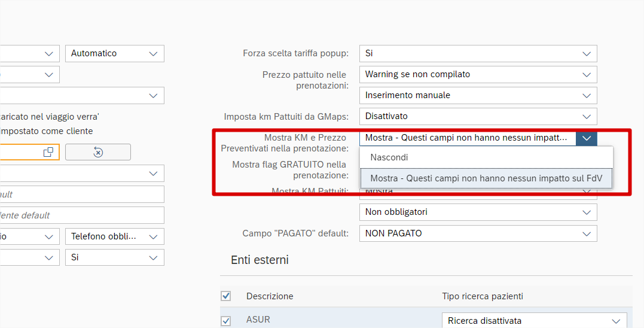Open the ASUR 'Ricerca disattivata' dropdown
The width and height of the screenshot is (644, 328).
pos(616,321)
